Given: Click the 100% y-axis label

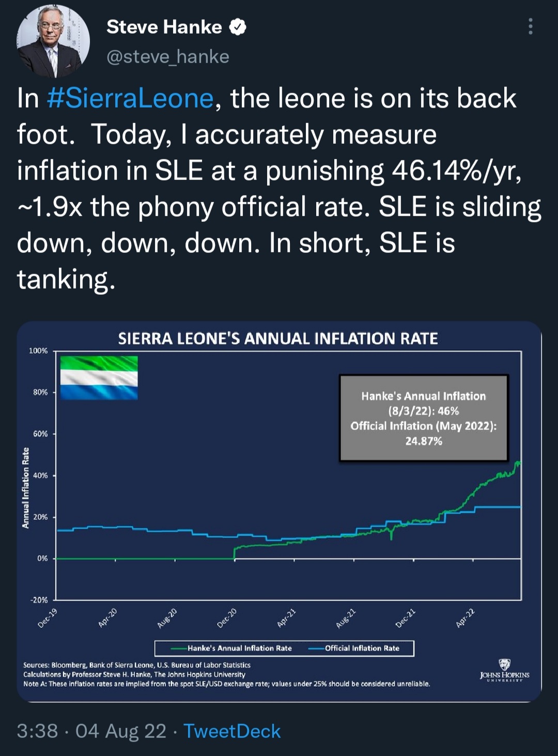Looking at the screenshot, I should point(38,351).
